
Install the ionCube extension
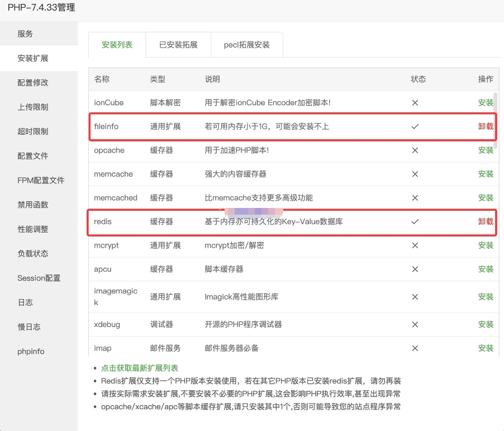click(486, 103)
